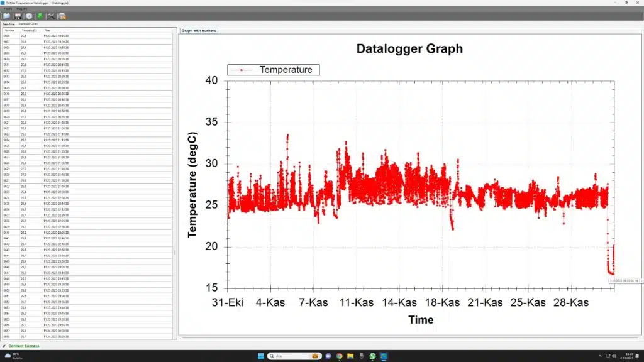Click the Temperature (degC) axis label

[x=192, y=185]
